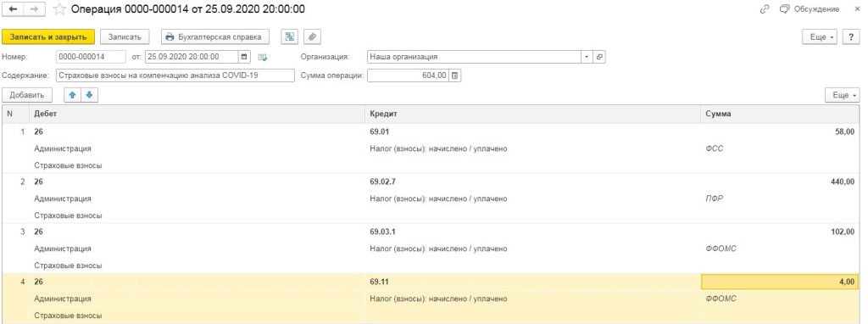Viewport: 868px width, 324px height.
Task: Click the Записать button
Action: click(125, 36)
